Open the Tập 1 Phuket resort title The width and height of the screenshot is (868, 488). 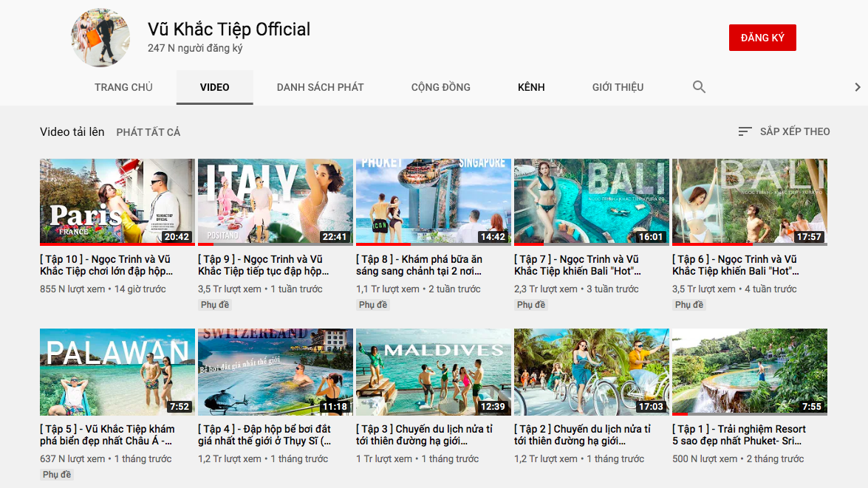[739, 435]
